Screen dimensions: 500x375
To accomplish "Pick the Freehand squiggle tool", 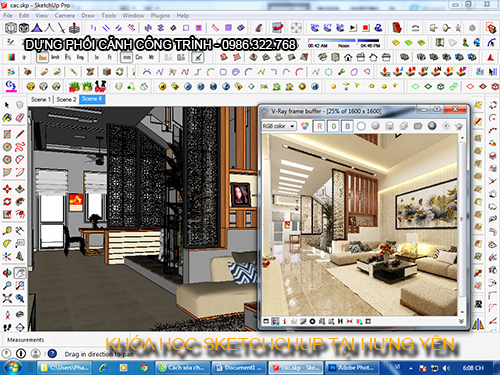I will tap(20, 147).
